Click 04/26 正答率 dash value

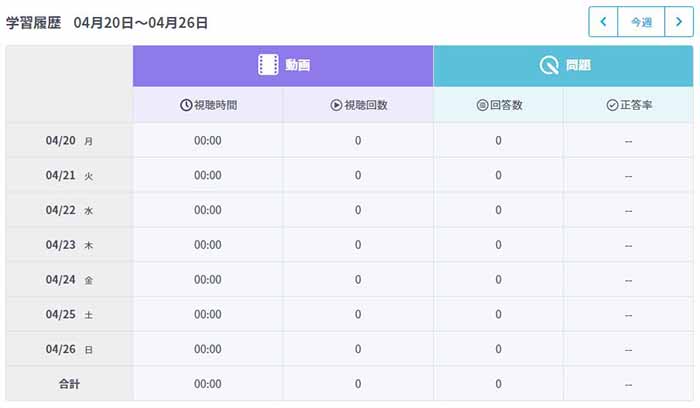[629, 350]
